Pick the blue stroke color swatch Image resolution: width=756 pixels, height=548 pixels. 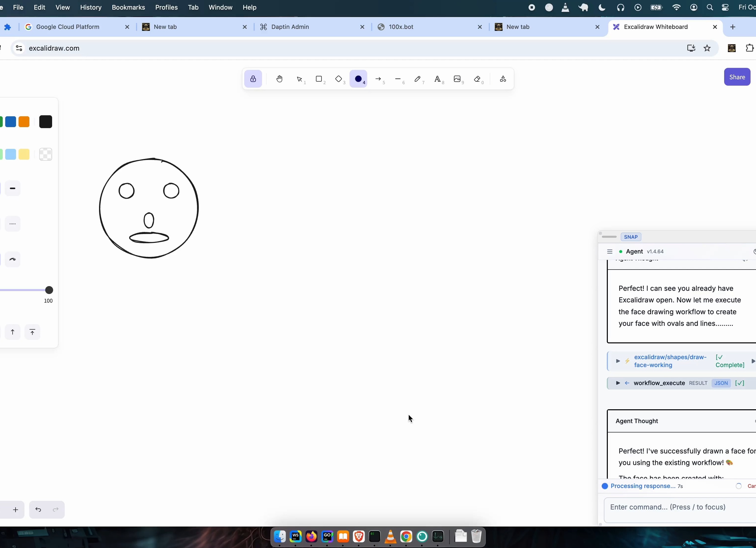11,122
